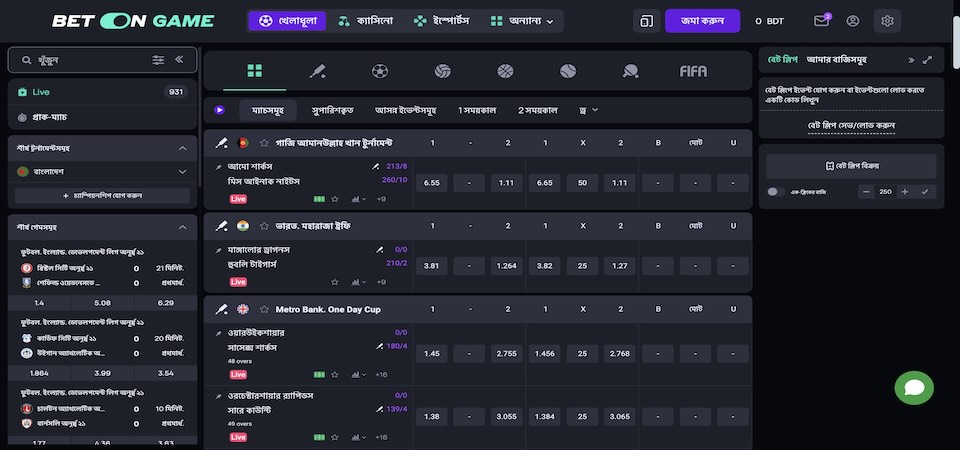Viewport: 960px width, 450px height.
Task: Open the messages envelope icon
Action: point(821,21)
